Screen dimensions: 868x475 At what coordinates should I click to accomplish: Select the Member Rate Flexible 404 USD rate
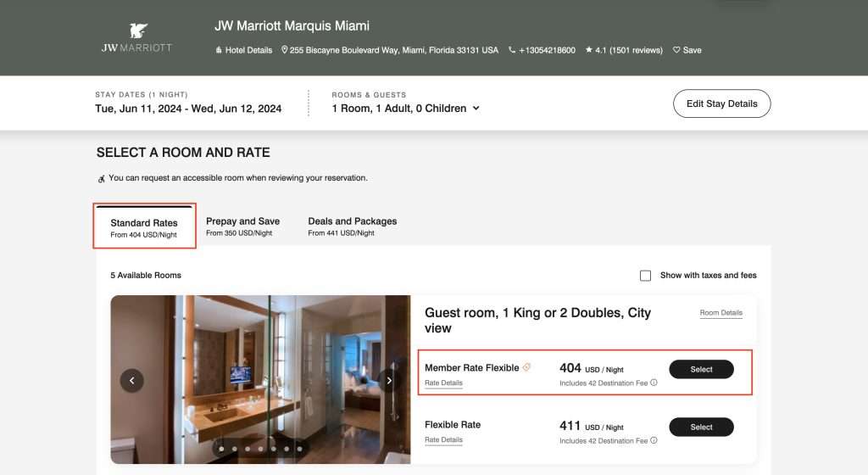701,369
